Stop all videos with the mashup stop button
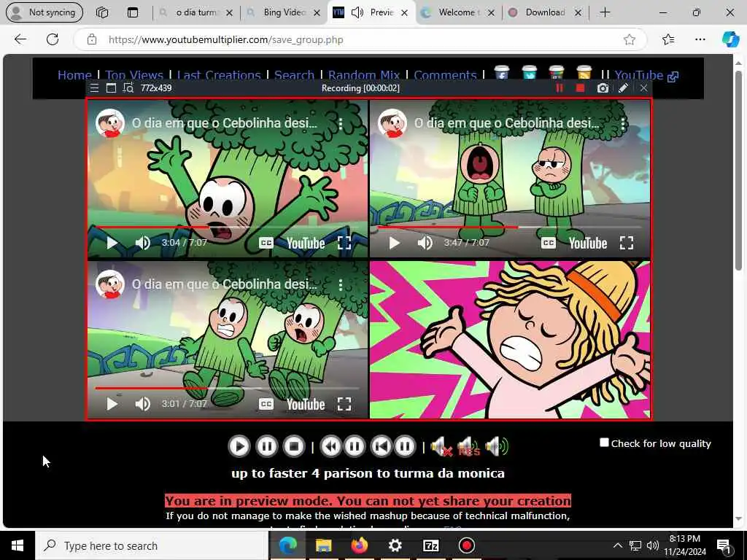The image size is (747, 560). [294, 446]
